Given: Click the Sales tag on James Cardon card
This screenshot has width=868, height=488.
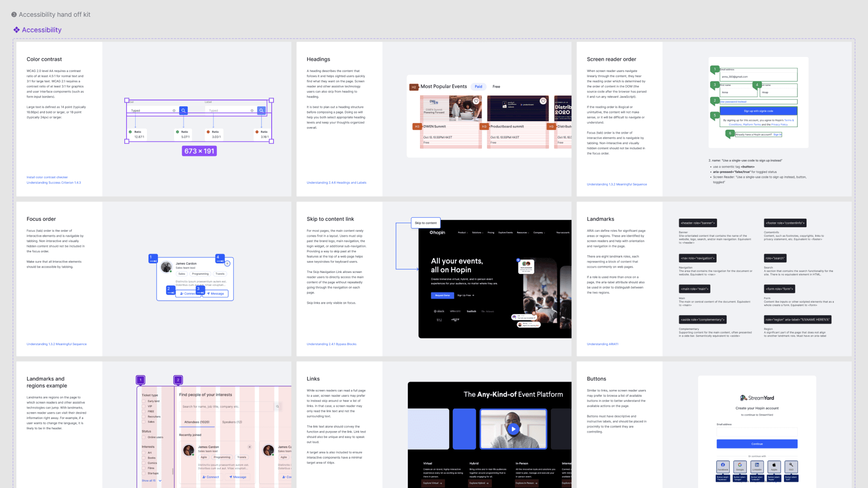Looking at the screenshot, I should 182,274.
